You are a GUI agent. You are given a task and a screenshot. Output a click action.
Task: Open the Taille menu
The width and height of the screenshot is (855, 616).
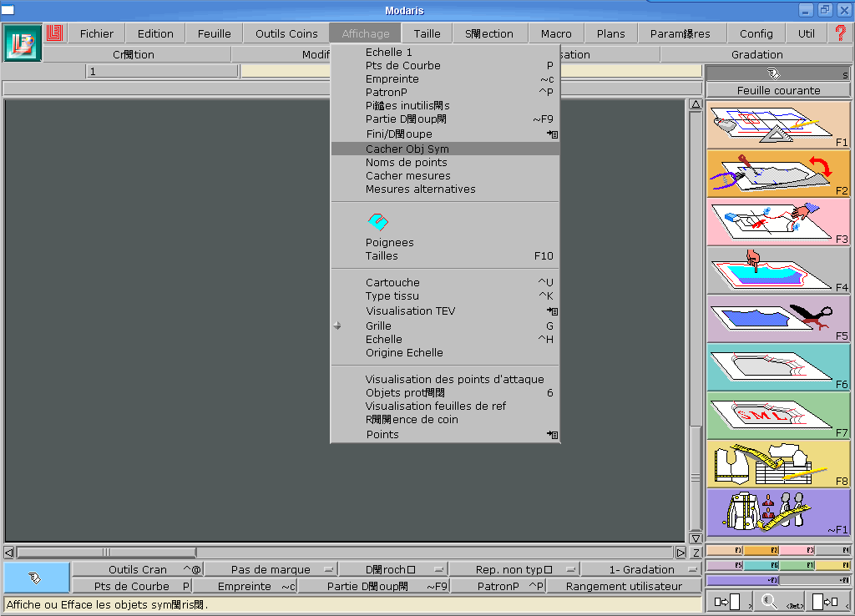point(427,33)
